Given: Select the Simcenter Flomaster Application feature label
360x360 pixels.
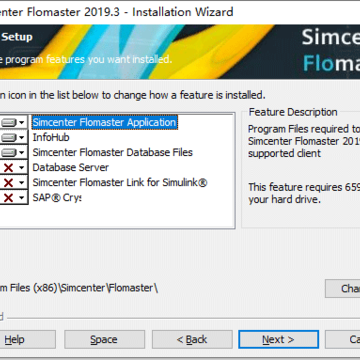Looking at the screenshot, I should tap(104, 122).
